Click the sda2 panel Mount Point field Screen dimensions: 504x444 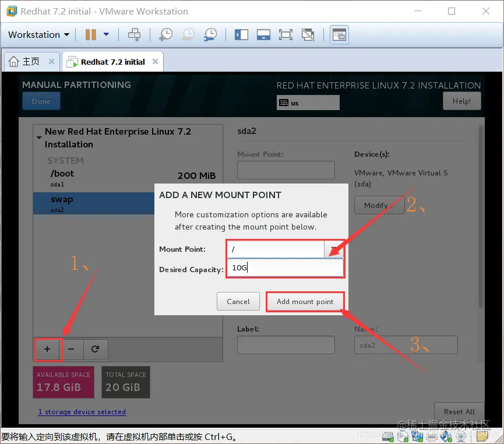pos(286,170)
